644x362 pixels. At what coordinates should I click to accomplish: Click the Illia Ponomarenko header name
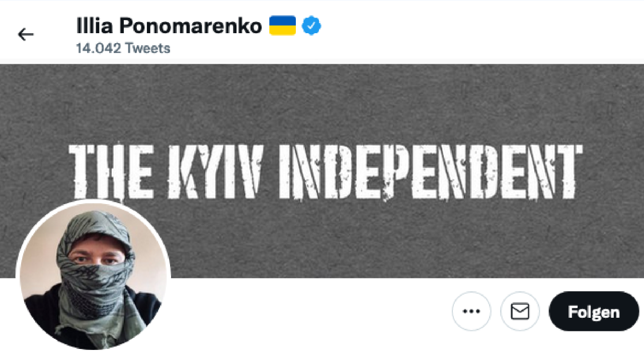coord(169,26)
